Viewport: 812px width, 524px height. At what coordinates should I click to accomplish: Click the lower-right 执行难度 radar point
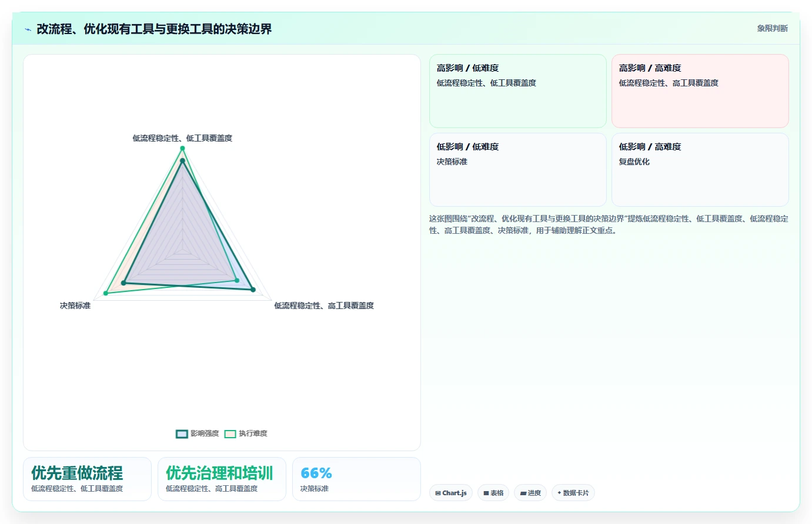[238, 280]
